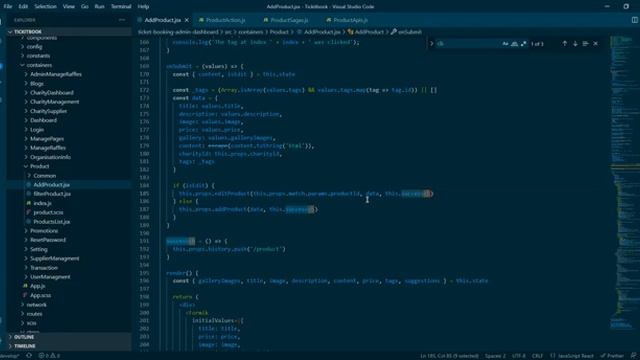The width and height of the screenshot is (640, 360).
Task: Open the Help menu
Action: [x=143, y=7]
